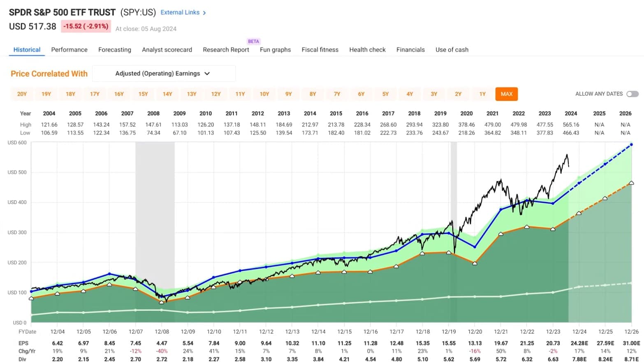
Task: Pick the 14Y range button
Action: 167,94
